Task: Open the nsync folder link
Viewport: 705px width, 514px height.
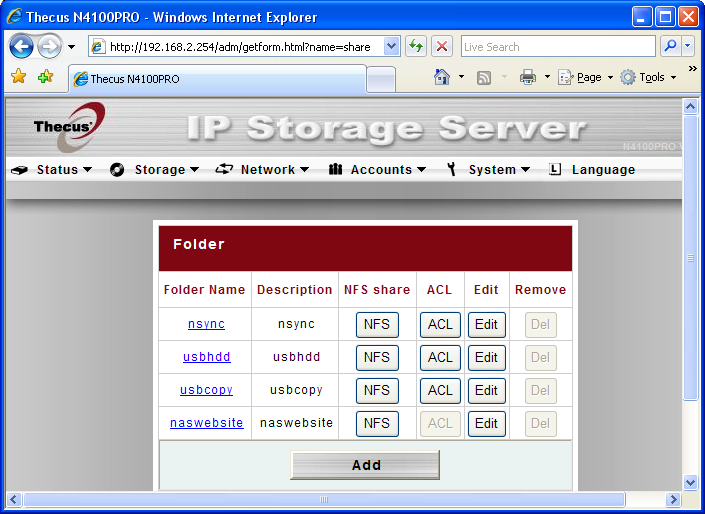Action: pyautogui.click(x=206, y=324)
